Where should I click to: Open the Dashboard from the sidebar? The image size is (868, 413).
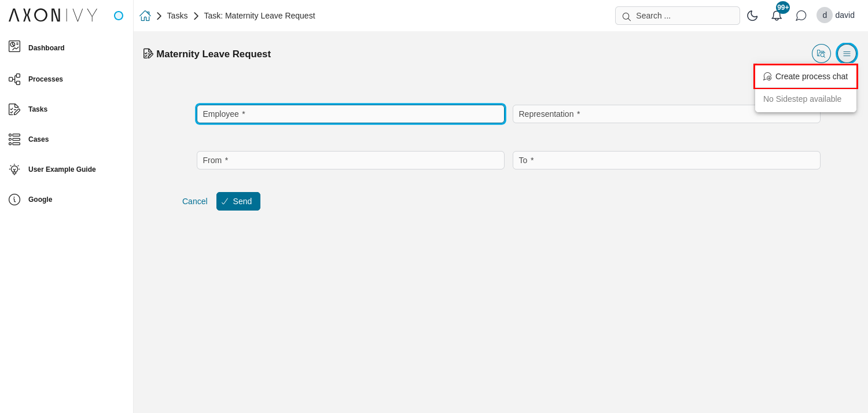[x=46, y=47]
